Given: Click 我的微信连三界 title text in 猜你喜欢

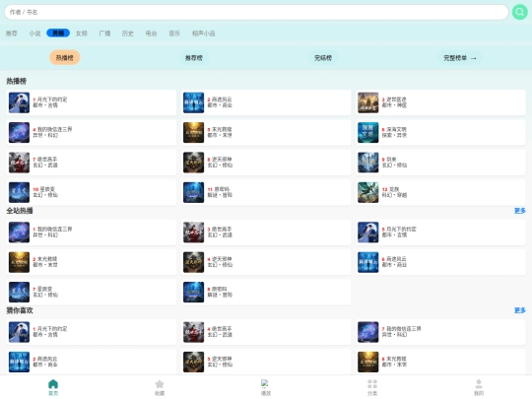Looking at the screenshot, I should 404,329.
